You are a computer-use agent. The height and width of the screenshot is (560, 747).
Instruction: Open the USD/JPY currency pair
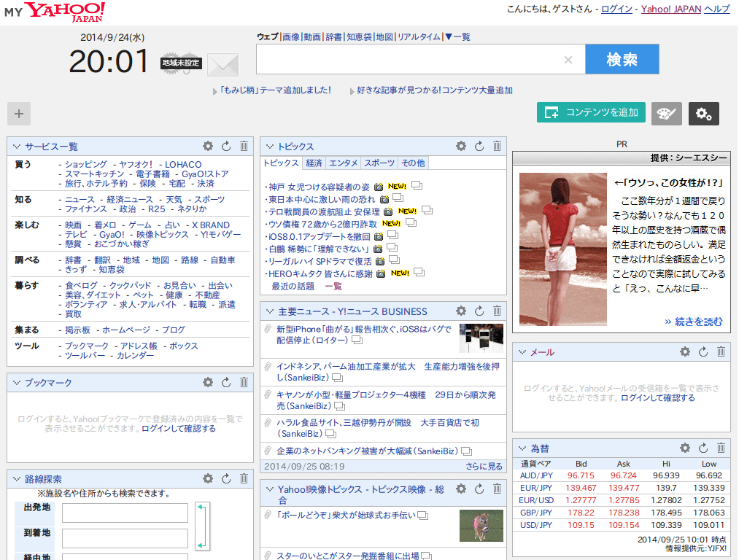(x=536, y=525)
